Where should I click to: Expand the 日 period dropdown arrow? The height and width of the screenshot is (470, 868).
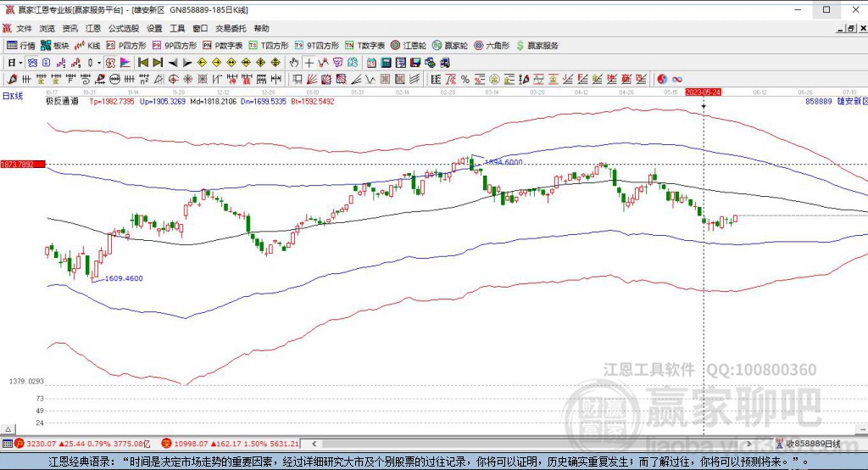click(20, 63)
